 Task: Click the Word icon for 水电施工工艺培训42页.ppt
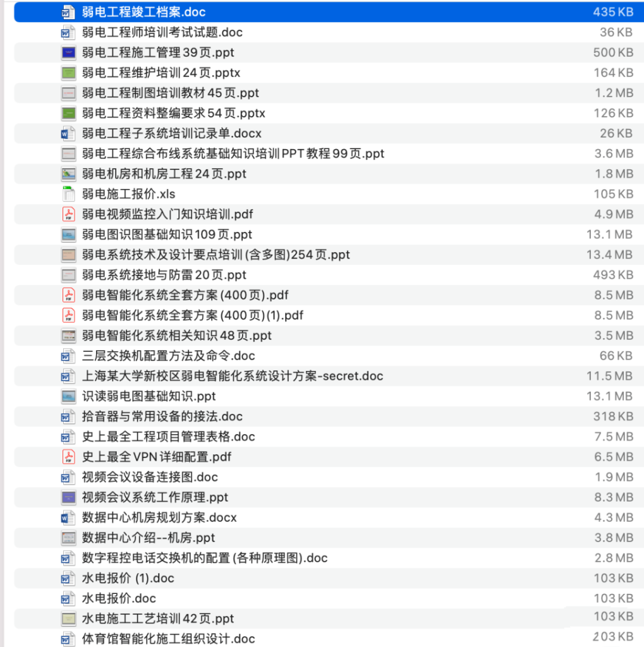(x=68, y=619)
